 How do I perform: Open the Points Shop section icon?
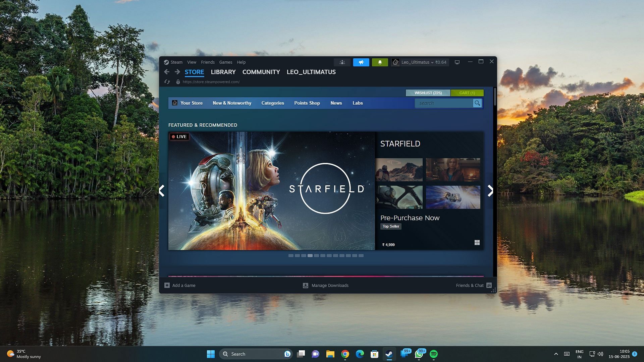[x=307, y=103]
